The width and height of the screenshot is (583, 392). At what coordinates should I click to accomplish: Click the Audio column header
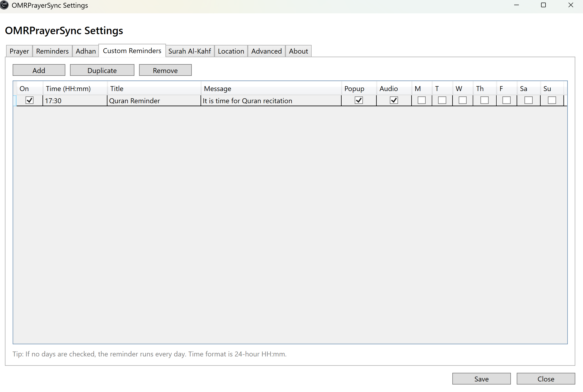tap(394, 88)
